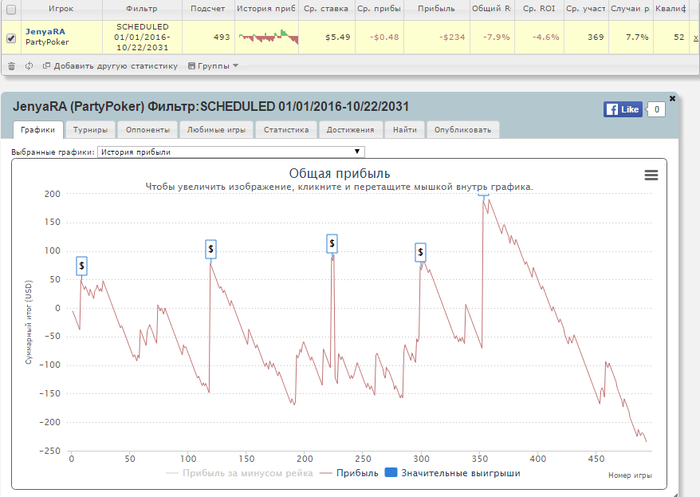
Task: Open the Опубликовать tab
Action: (x=462, y=130)
